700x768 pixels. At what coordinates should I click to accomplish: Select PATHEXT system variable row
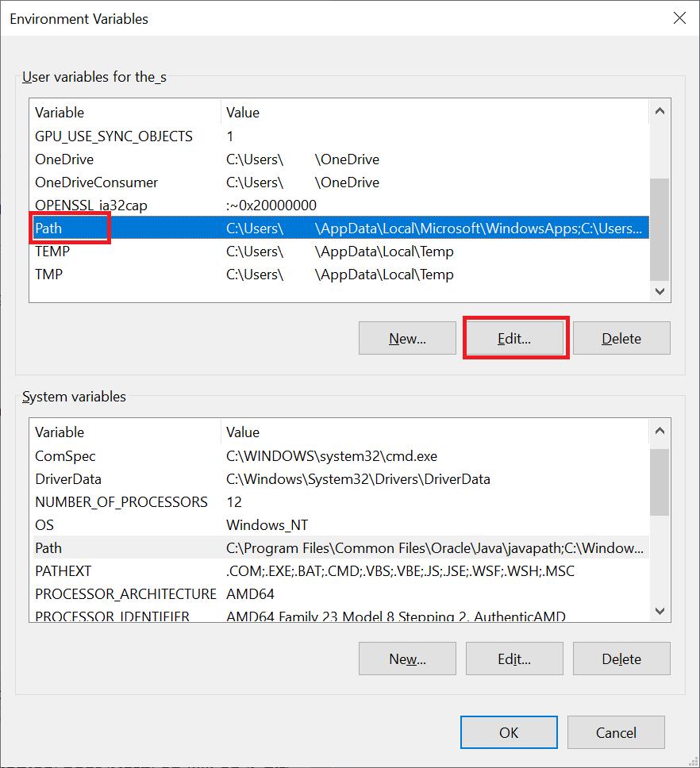coord(341,571)
